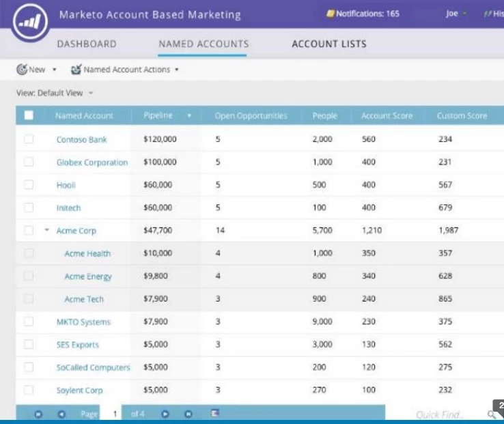Open the Soylent Corp account link
This screenshot has width=504, height=424.
coord(79,391)
